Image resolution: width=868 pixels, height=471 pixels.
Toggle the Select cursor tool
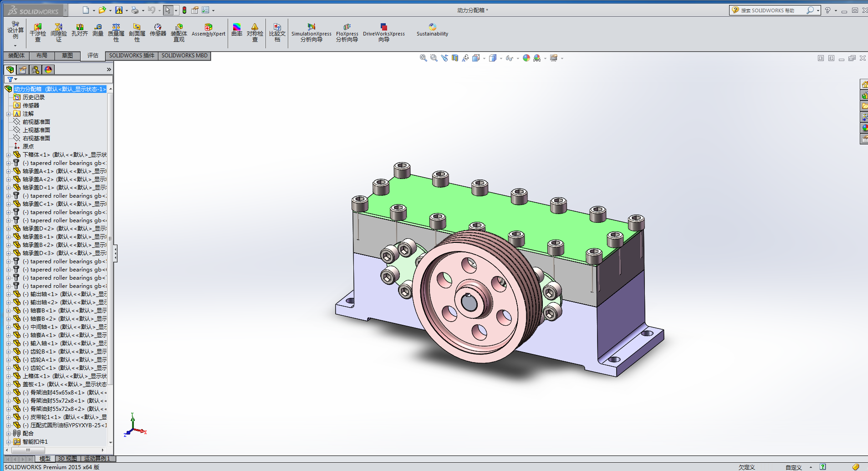[x=168, y=10]
